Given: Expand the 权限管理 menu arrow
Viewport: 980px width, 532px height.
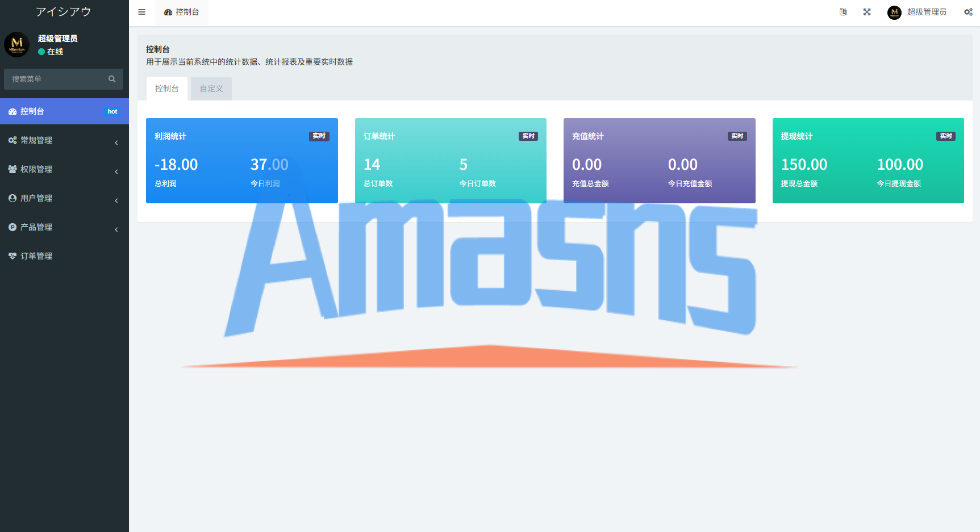Looking at the screenshot, I should tap(116, 171).
